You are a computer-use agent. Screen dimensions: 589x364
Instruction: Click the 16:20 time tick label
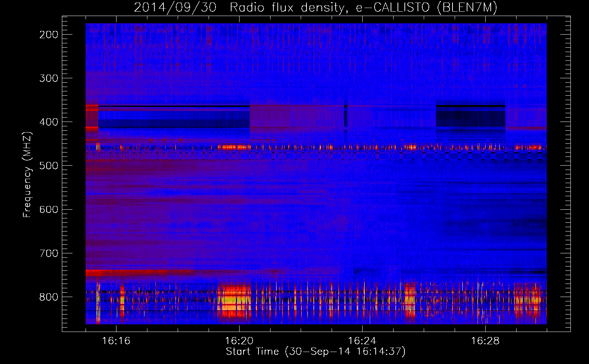coord(239,341)
